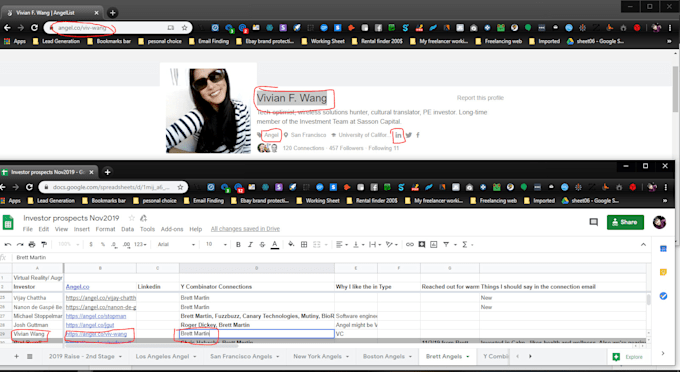Viewport: 680px width, 372px height.
Task: Click the Functions sigma icon
Action: point(464,245)
